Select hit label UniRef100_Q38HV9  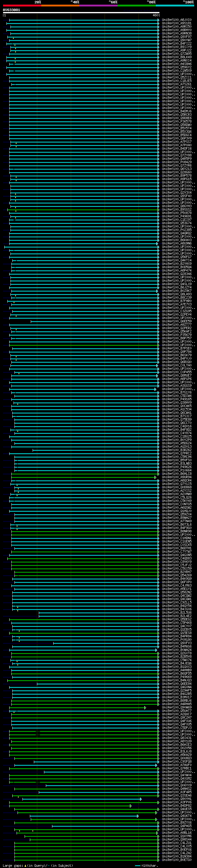(x=177, y=402)
